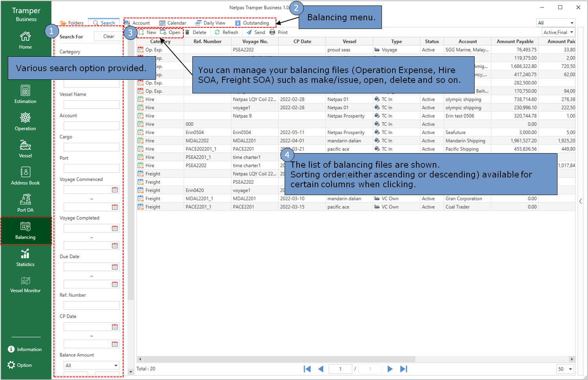Screen dimensions: 588x380
Task: Select the Freight row PACE2201_1
Action: (x=356, y=207)
